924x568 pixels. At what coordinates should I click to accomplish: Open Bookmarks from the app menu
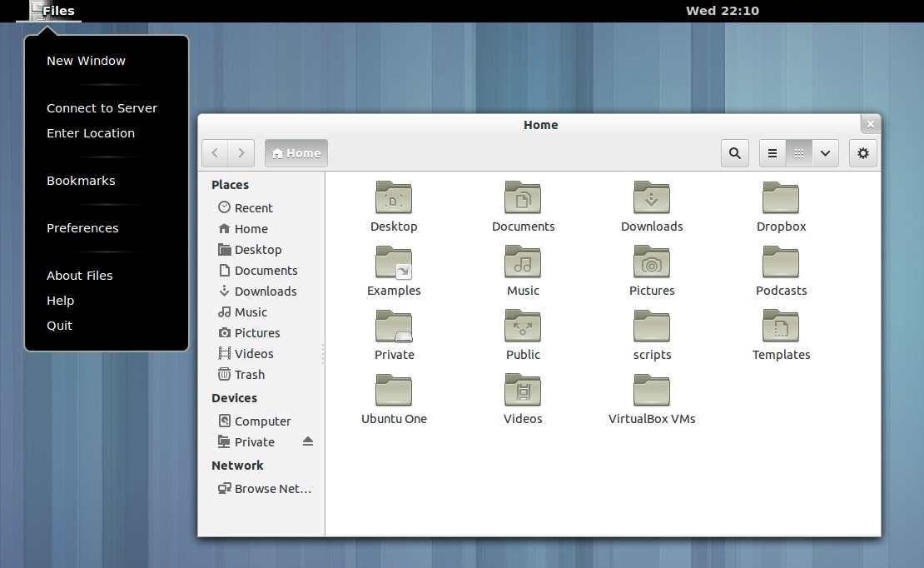[107, 181]
